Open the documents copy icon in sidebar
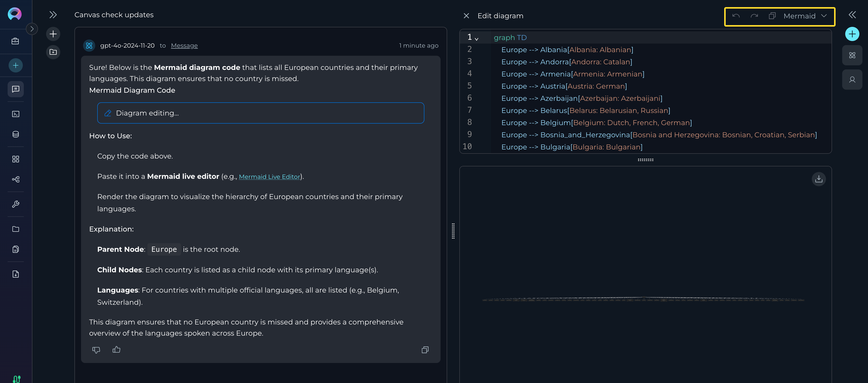This screenshot has height=383, width=868. (15, 250)
